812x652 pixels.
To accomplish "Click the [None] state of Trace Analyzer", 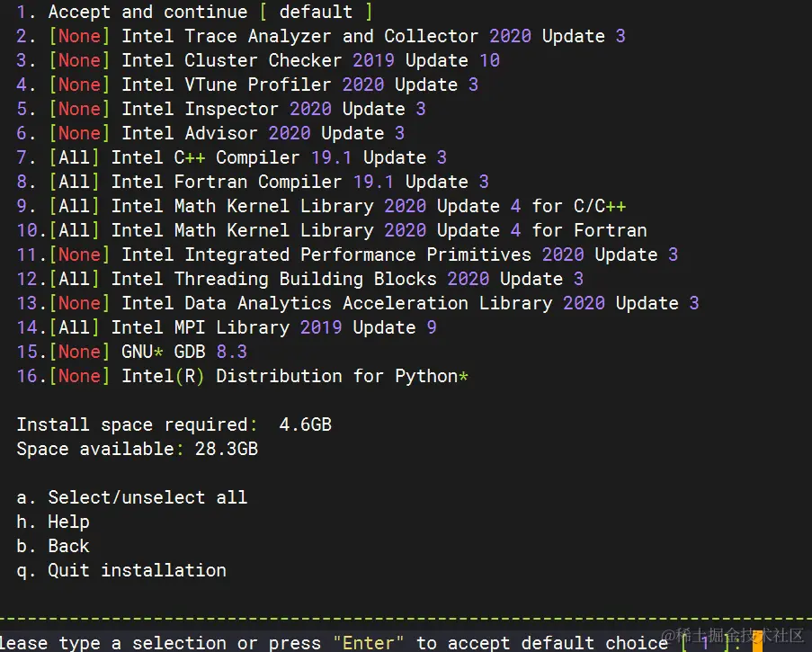I will tap(79, 36).
